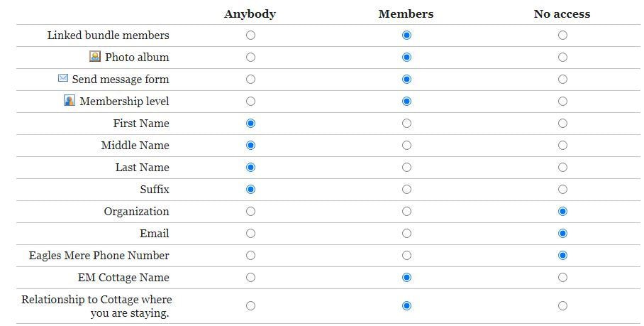The image size is (644, 326).
Task: Click the No access column header
Action: click(x=562, y=14)
